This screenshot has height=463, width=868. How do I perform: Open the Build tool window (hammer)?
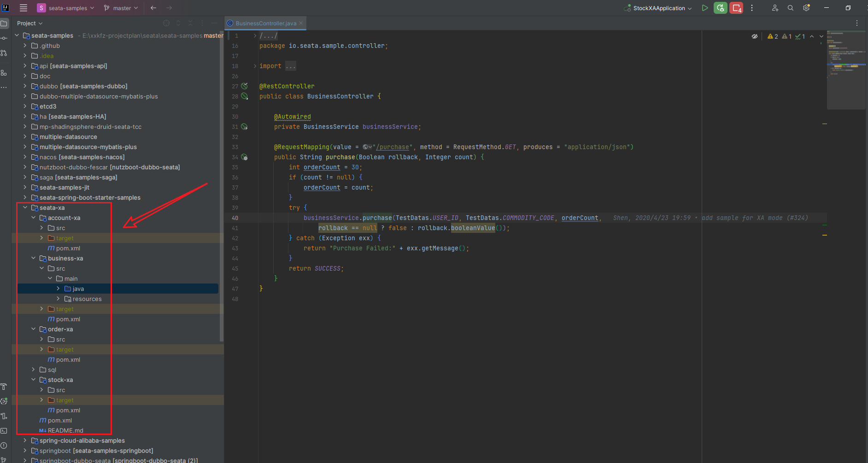(x=4, y=387)
